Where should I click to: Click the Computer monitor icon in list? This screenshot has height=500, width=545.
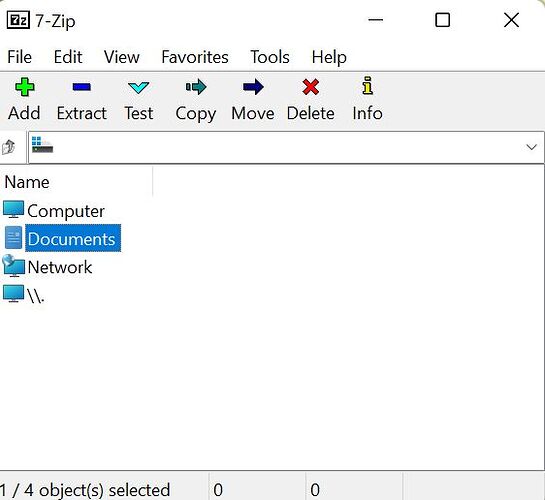[x=14, y=210]
